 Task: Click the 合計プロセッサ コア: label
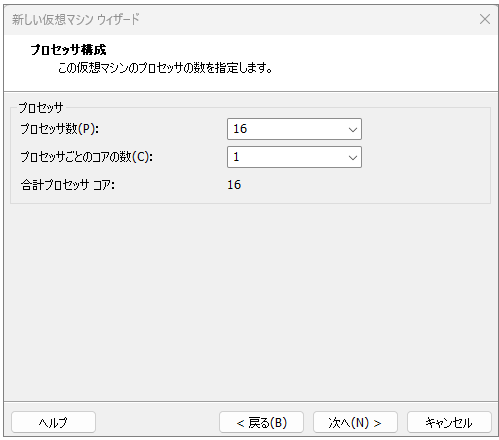tap(68, 185)
